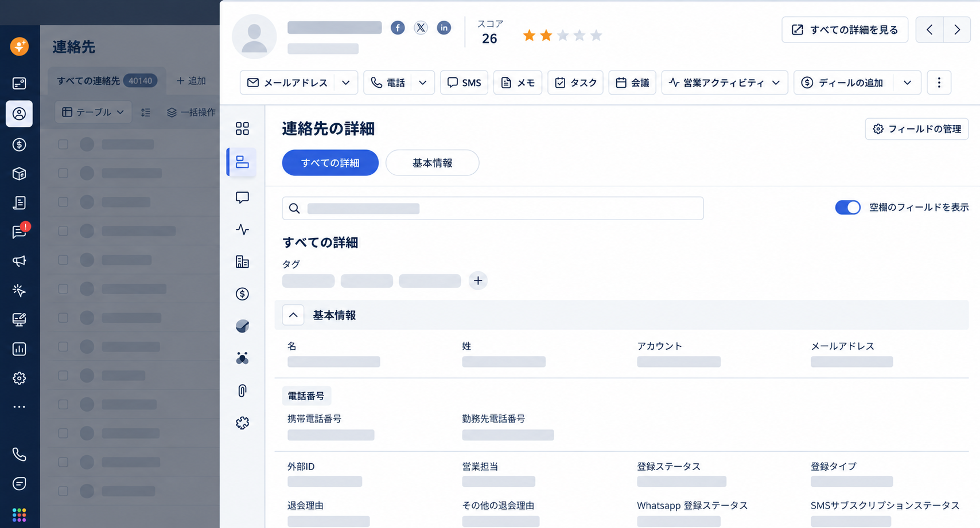Select the すべての詳細 tab

330,163
